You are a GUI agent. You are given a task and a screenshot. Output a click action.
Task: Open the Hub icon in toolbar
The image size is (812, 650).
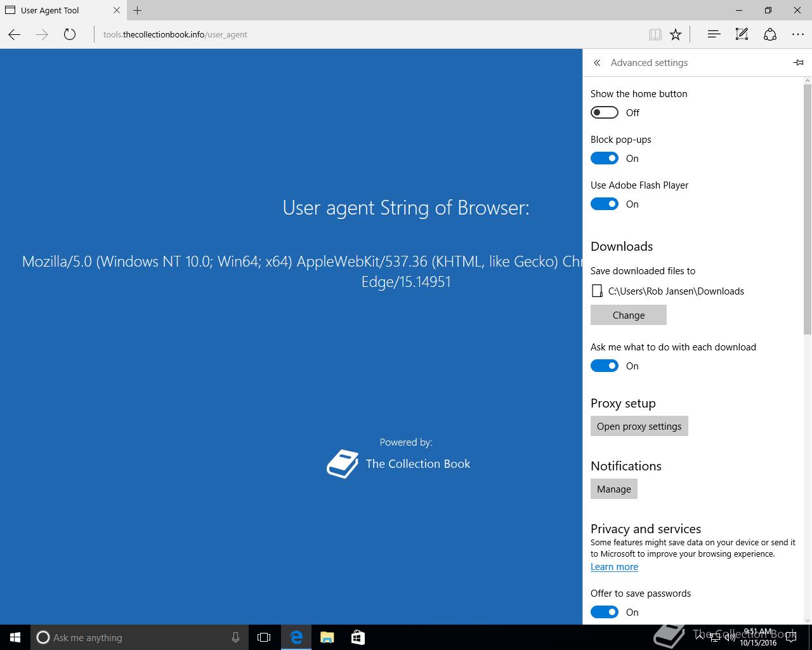(714, 35)
